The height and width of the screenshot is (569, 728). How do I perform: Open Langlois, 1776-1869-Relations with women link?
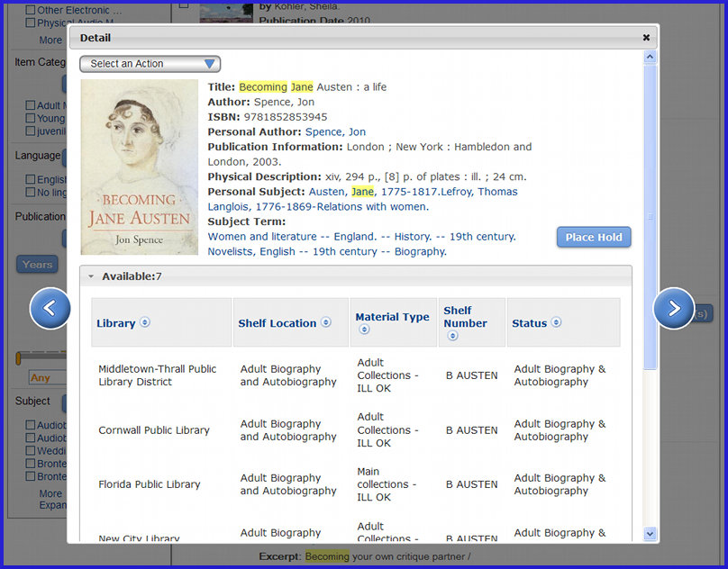click(x=318, y=206)
